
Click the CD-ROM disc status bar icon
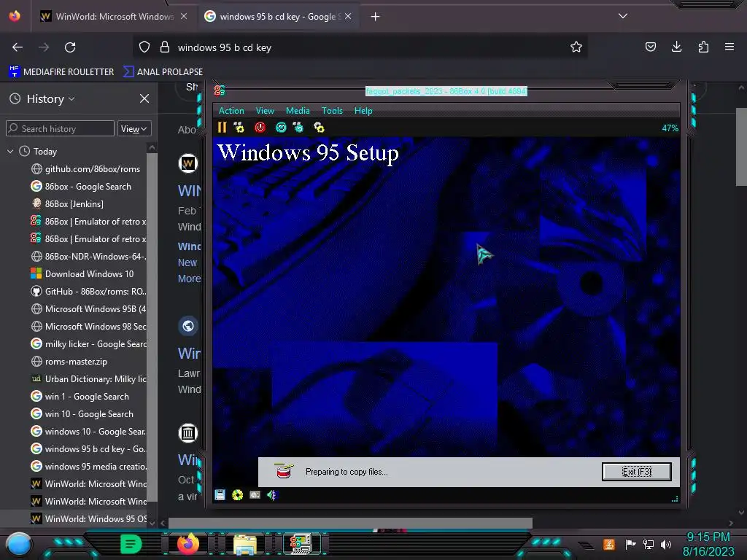237,495
